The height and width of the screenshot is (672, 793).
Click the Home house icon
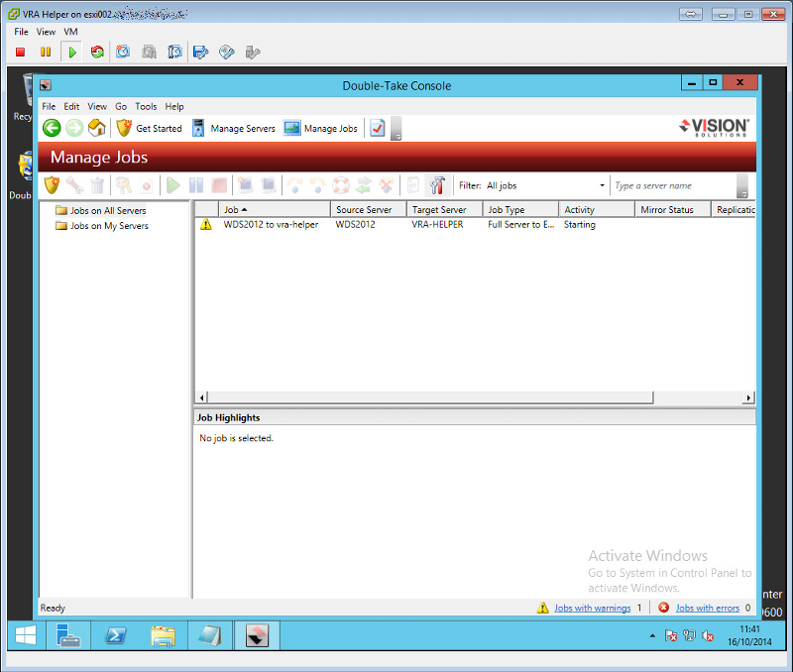point(96,128)
